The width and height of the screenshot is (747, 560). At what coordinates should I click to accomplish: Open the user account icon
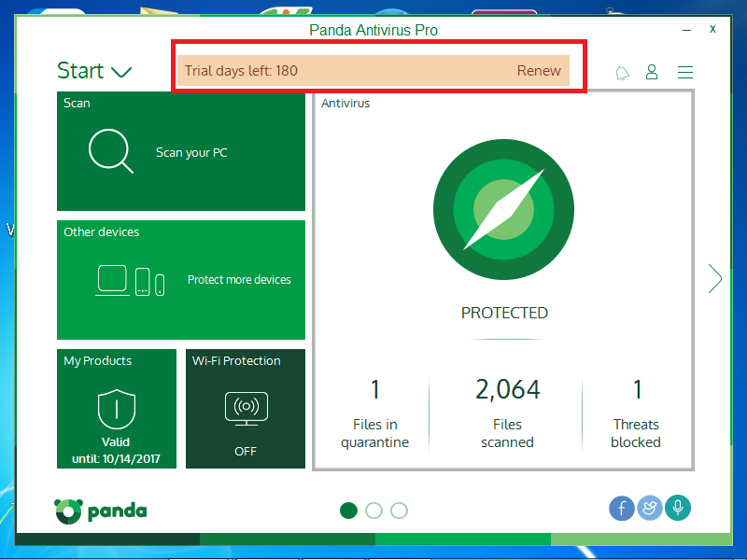(652, 72)
